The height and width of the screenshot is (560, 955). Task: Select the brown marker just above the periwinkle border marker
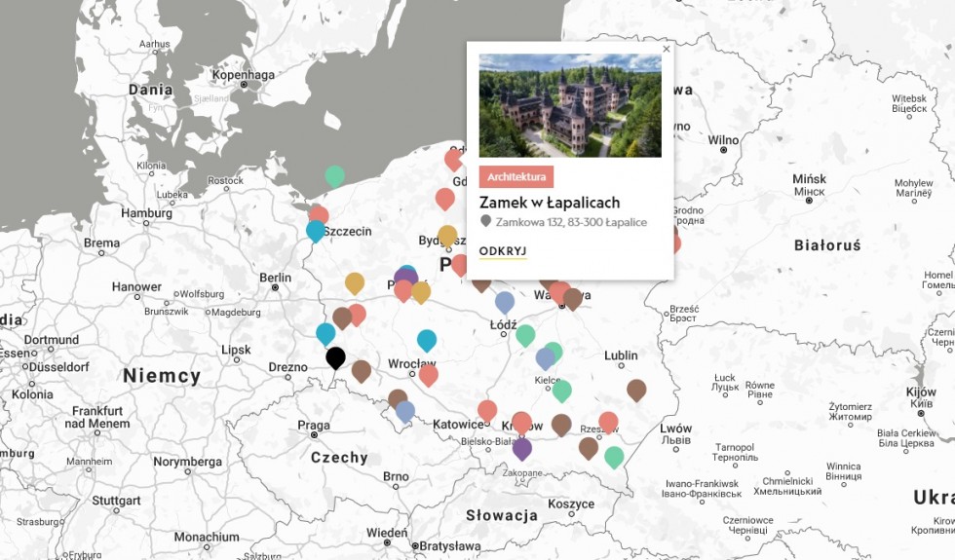pos(398,397)
